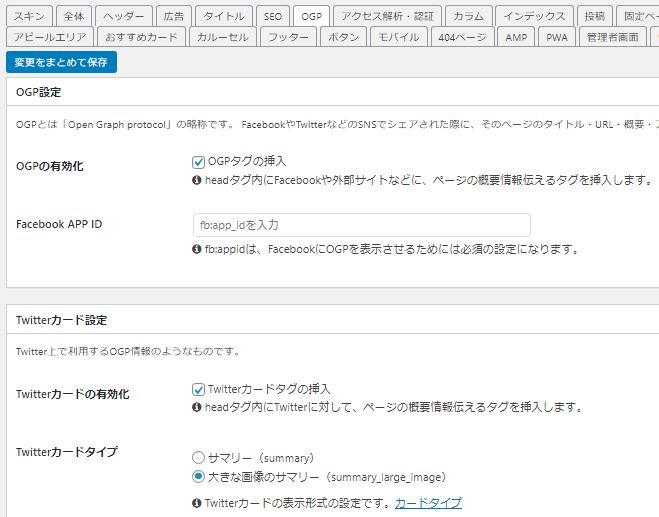Open the ボタン tab
The image size is (659, 517).
[x=343, y=37]
